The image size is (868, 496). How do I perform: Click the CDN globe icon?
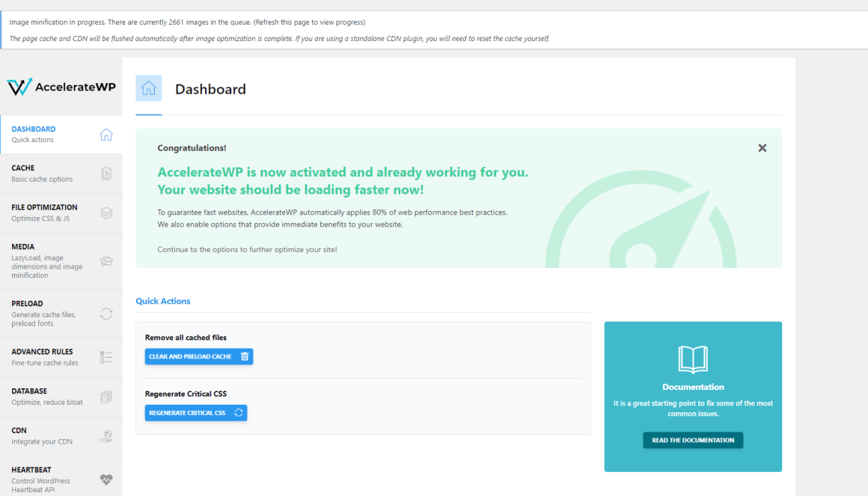(x=106, y=436)
